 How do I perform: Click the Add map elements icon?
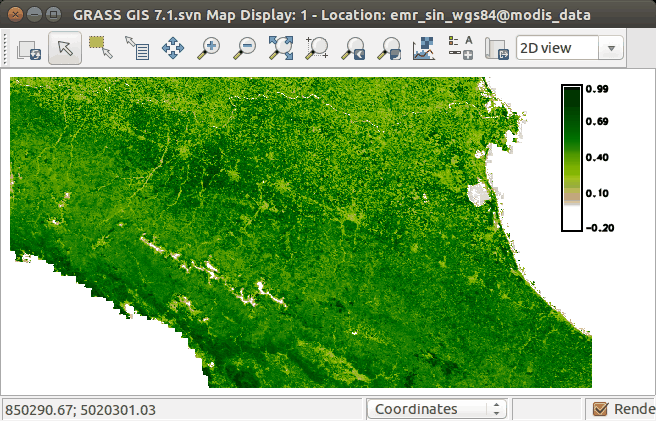tap(460, 47)
